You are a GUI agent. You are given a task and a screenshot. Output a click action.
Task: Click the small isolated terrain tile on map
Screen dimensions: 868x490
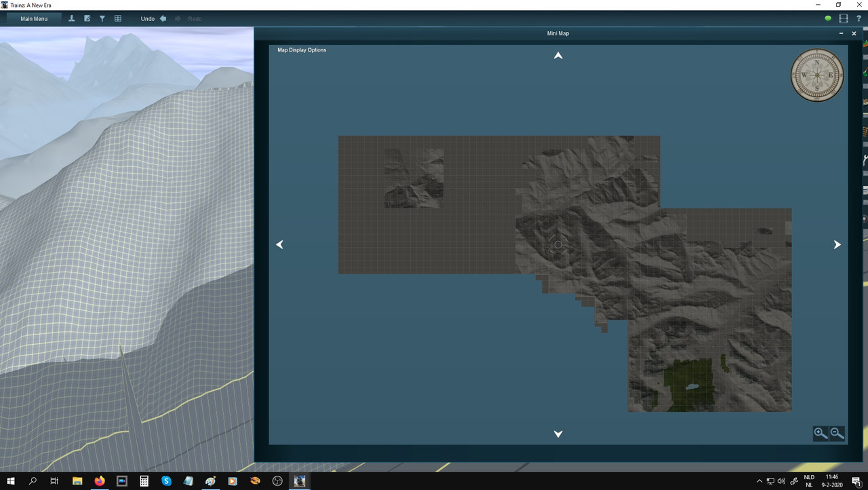[414, 178]
